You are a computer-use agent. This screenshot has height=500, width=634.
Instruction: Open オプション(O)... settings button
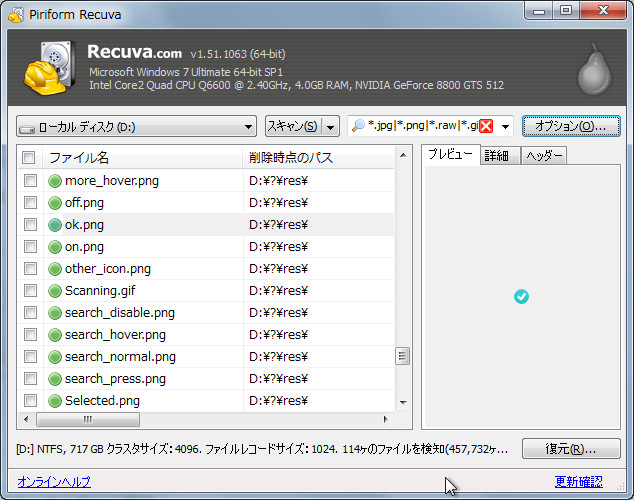click(571, 126)
